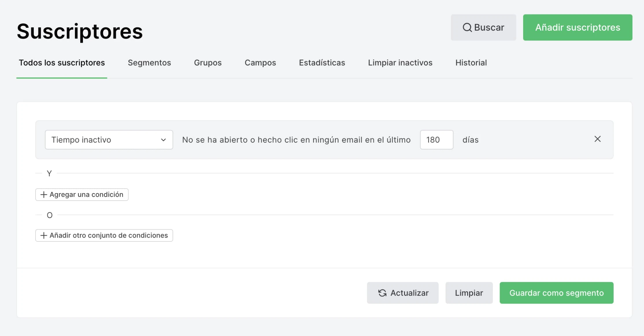
Task: Click the refresh arrows icon on Actualizar
Action: (x=382, y=293)
